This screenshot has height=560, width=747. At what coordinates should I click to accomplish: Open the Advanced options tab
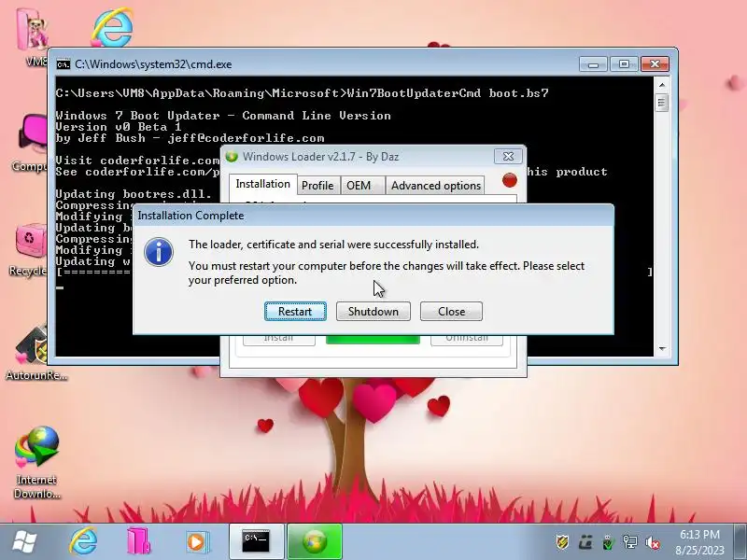pos(436,185)
